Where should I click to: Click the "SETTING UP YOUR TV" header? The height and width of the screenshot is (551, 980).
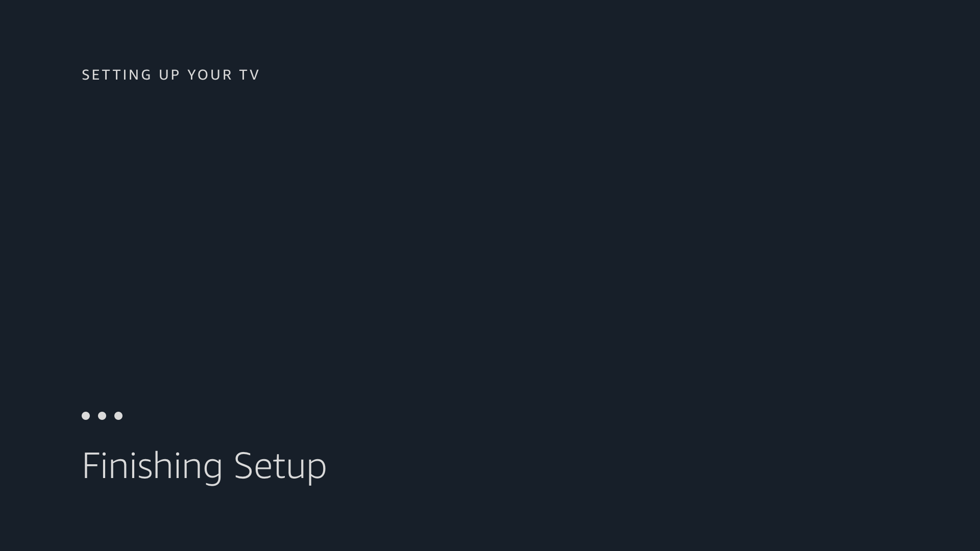point(170,75)
